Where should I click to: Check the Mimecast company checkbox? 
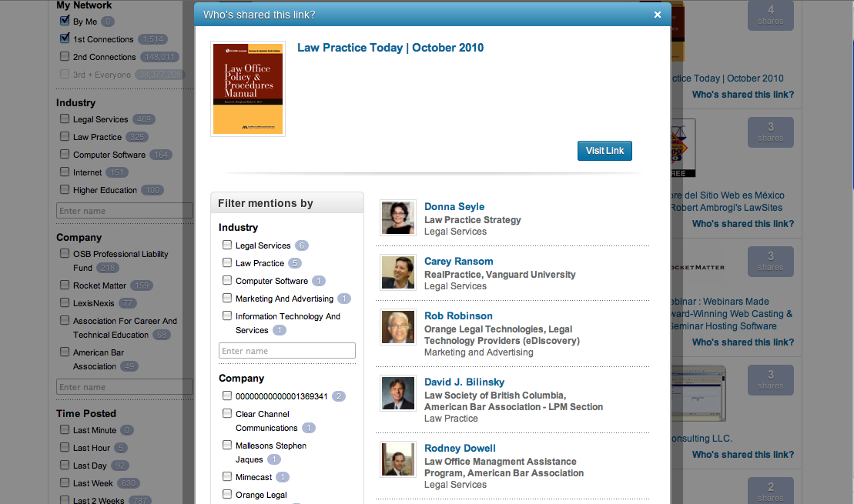click(x=227, y=476)
